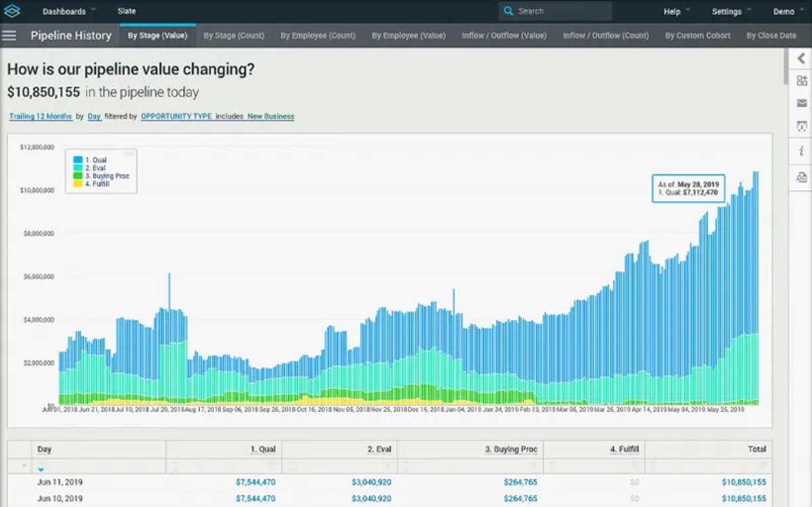812x507 pixels.
Task: Click the app logo in top-left corner
Action: pyautogui.click(x=12, y=12)
